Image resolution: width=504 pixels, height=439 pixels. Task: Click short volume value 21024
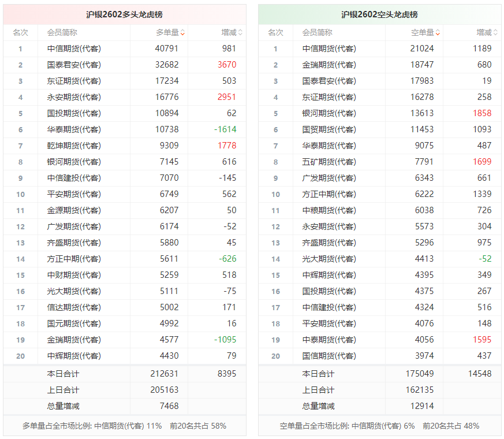[x=421, y=49]
